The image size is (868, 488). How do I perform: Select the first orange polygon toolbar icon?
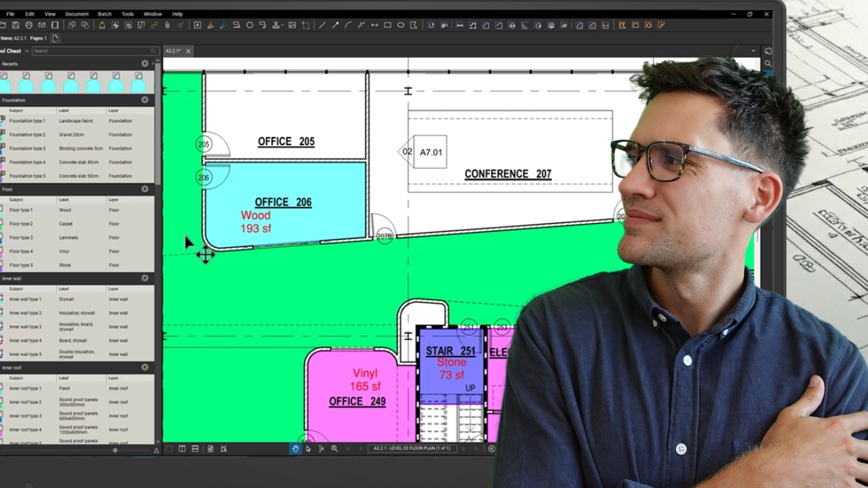622,25
